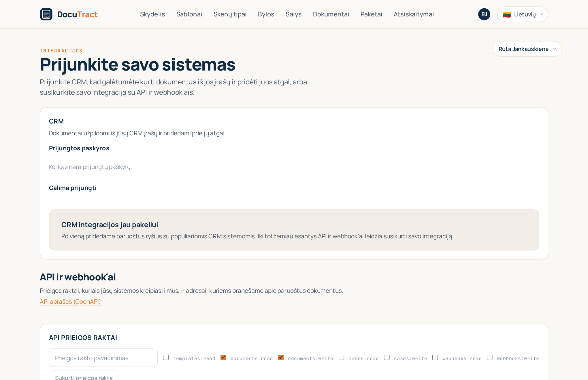
Task: Open the Lietuvių language dropdown
Action: point(523,14)
